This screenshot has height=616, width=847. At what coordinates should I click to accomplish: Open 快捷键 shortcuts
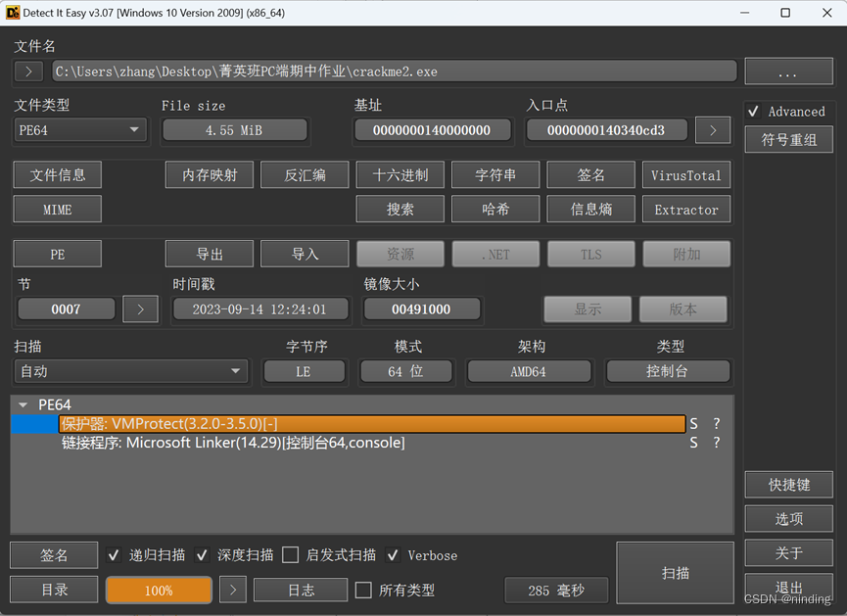pos(788,485)
